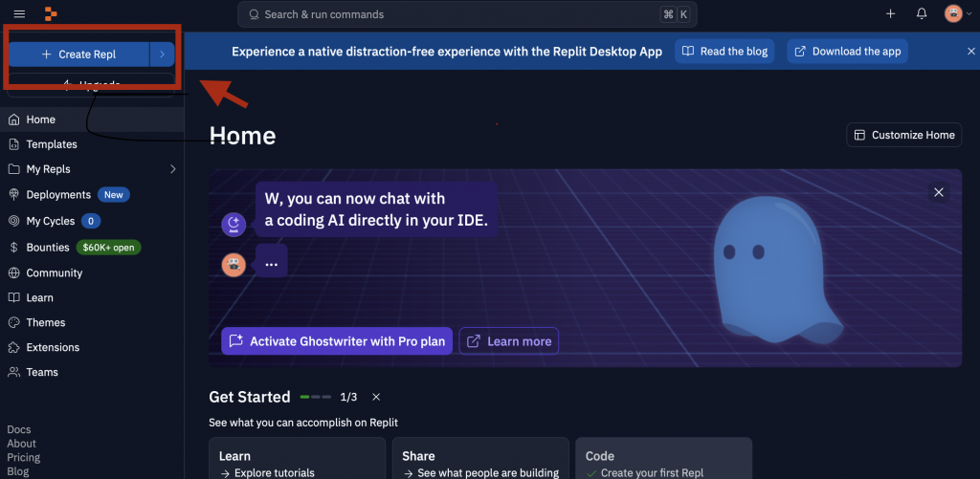Read the blog about the desktop app

[x=724, y=52]
